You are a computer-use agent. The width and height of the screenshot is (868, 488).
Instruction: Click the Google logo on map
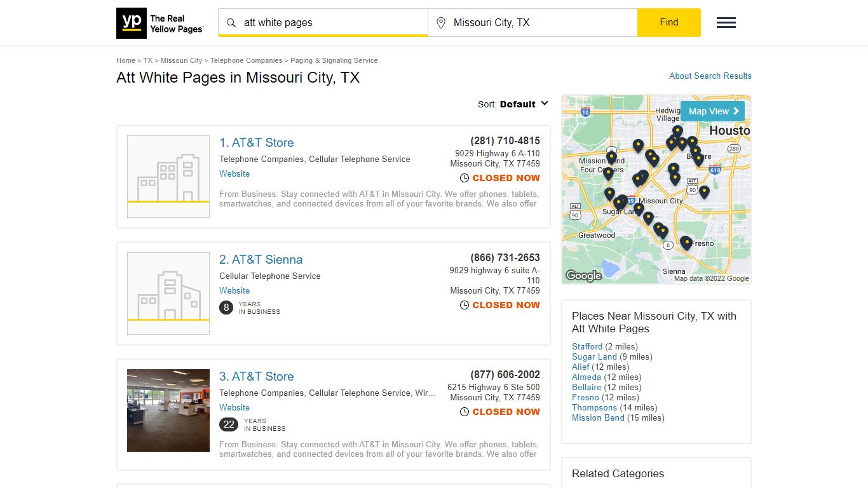[x=583, y=276]
